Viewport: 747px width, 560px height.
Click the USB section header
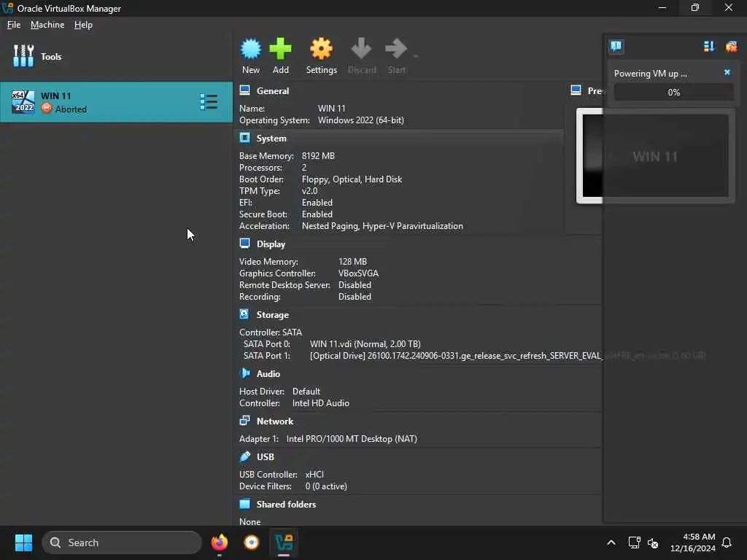[266, 457]
